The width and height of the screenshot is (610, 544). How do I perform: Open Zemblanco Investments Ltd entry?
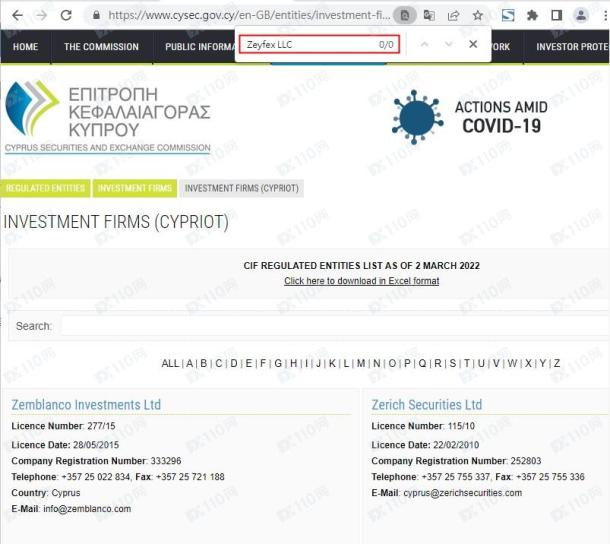point(86,405)
